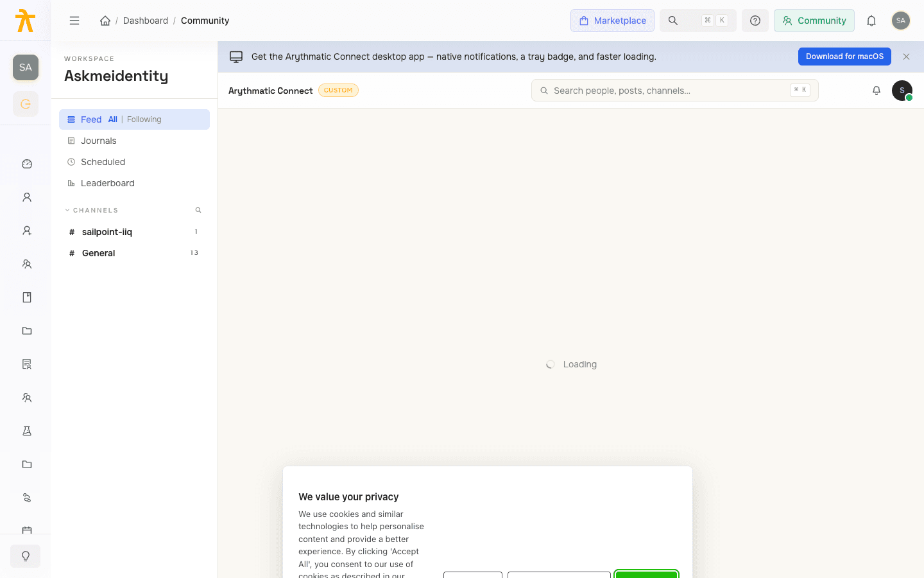Viewport: 924px width, 578px height.
Task: Open the sailpoint-iiq channel
Action: (134, 232)
